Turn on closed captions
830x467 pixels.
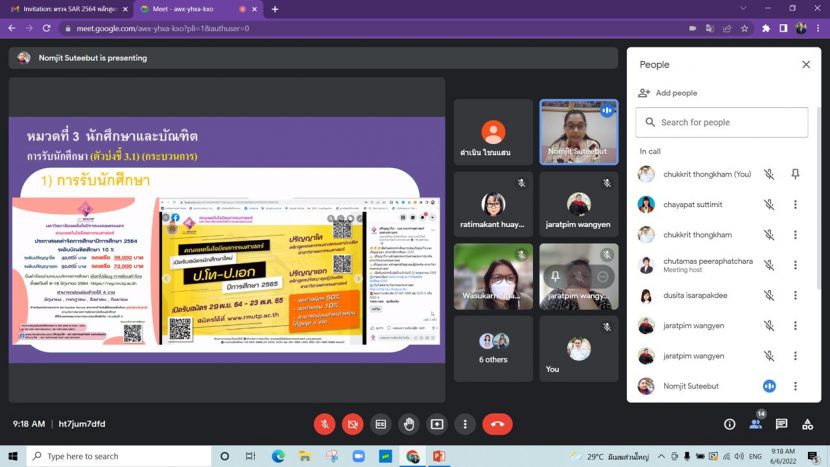coord(381,424)
